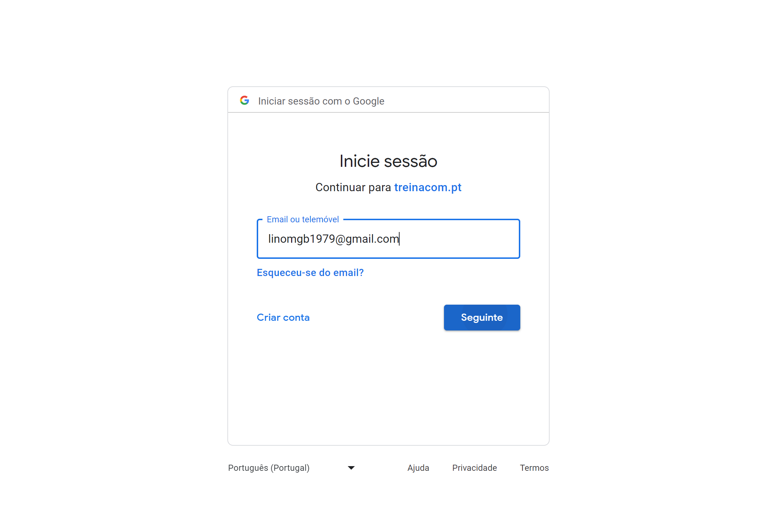Viewport: 777px width, 532px height.
Task: Place cursor in the linomgb1979 part of the email
Action: [301, 239]
